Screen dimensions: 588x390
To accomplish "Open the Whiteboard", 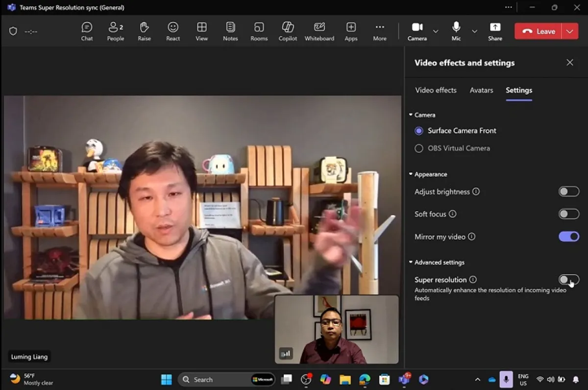I will point(319,31).
